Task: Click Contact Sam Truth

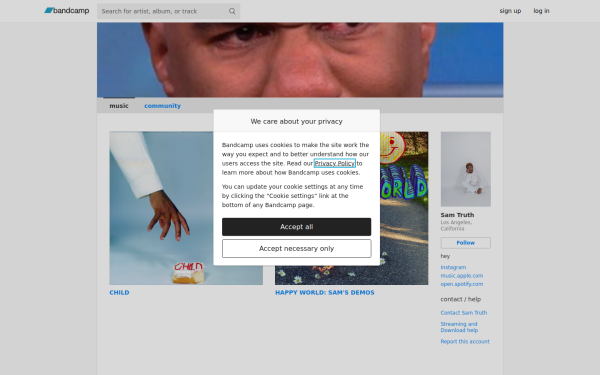Action: click(x=464, y=313)
